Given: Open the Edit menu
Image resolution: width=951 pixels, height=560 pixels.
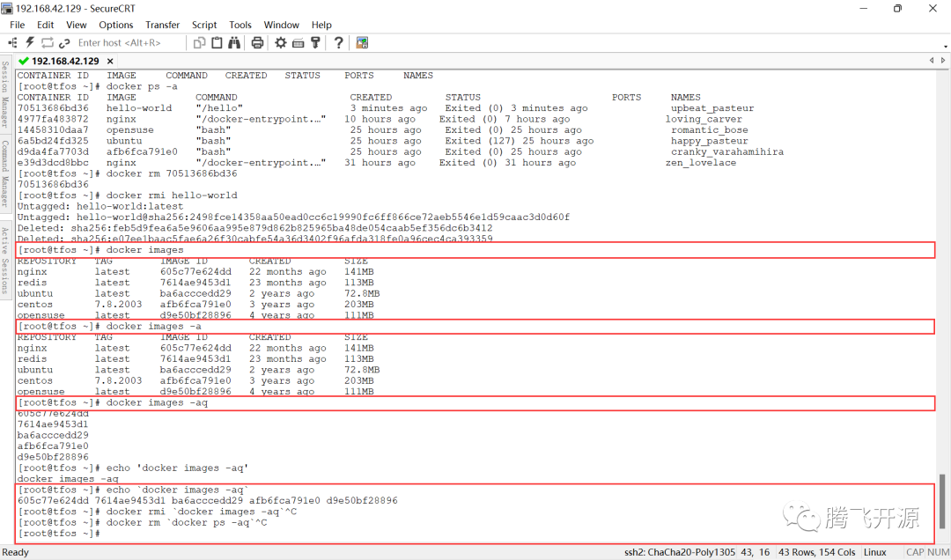Looking at the screenshot, I should click(45, 25).
